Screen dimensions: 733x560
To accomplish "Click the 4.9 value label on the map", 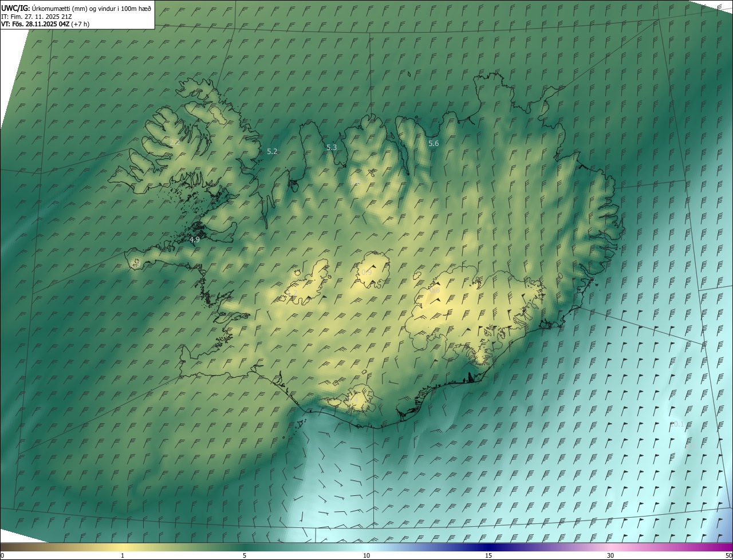I will click(x=194, y=240).
